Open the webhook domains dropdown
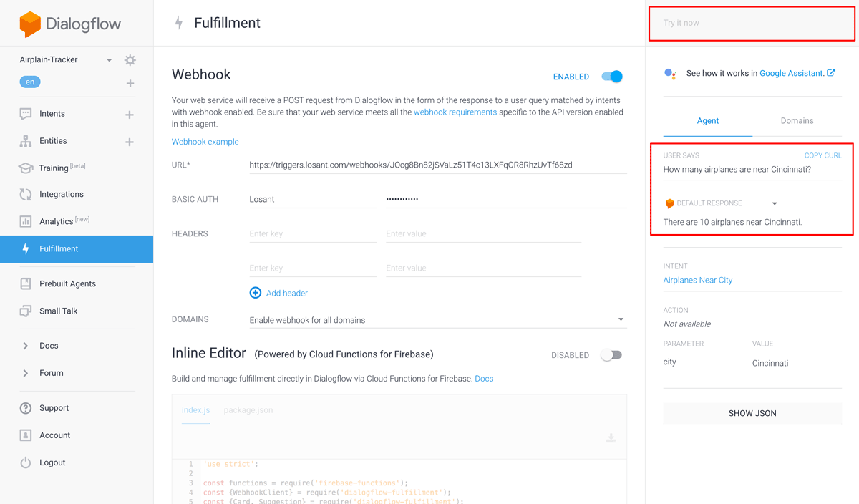 [x=621, y=319]
